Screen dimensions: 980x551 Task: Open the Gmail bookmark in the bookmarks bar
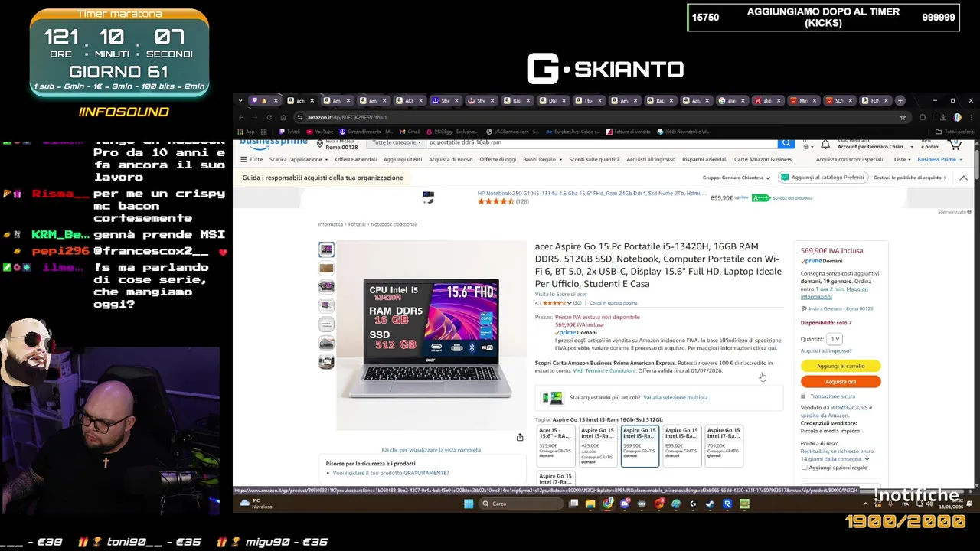(410, 132)
